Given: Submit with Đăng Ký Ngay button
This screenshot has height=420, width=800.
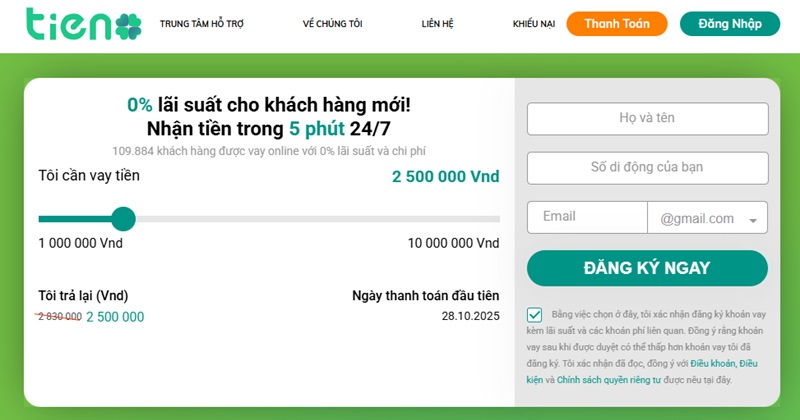Looking at the screenshot, I should click(647, 268).
